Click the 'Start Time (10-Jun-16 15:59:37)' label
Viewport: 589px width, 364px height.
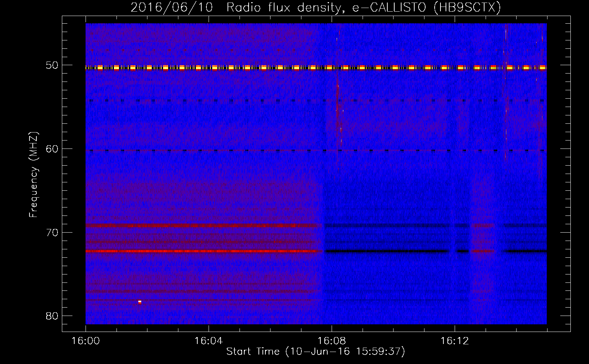316,352
